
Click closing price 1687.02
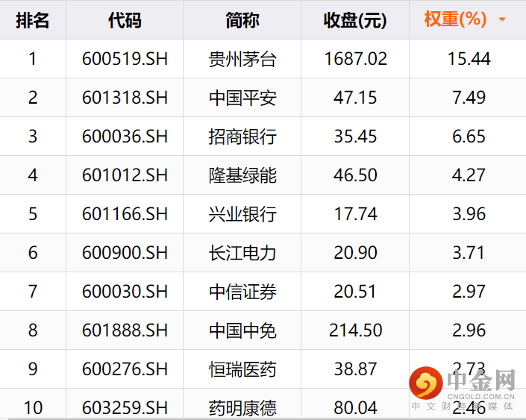point(356,59)
